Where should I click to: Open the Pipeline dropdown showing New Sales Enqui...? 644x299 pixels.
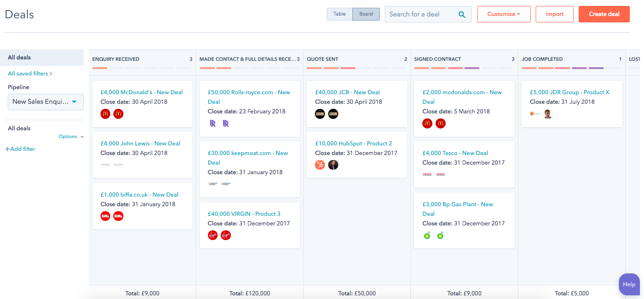pyautogui.click(x=46, y=101)
